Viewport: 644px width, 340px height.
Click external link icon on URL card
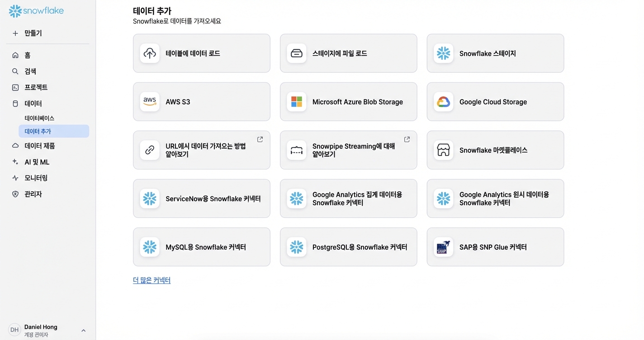click(260, 139)
